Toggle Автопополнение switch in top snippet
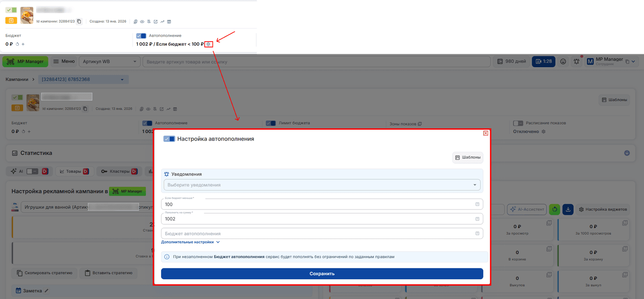The width and height of the screenshot is (644, 299). tap(141, 36)
